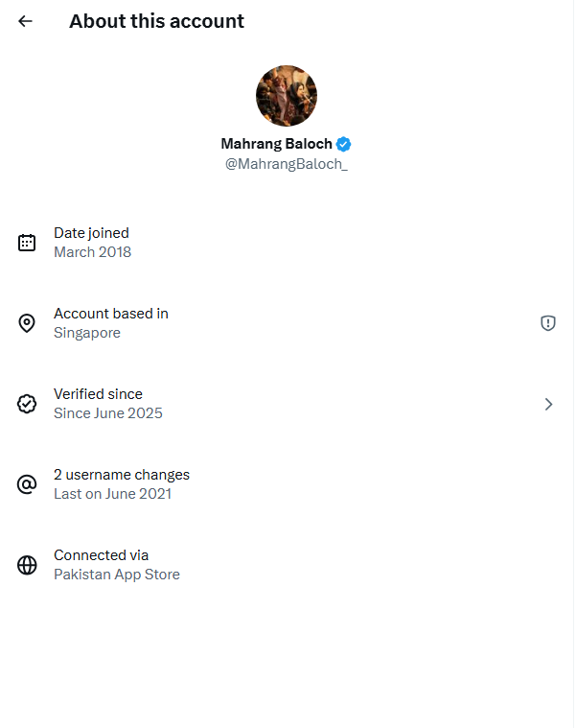
Task: Click the About this account heading
Action: click(156, 21)
